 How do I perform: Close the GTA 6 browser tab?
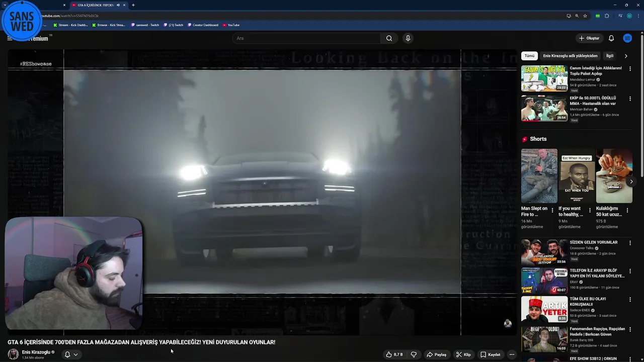click(124, 5)
